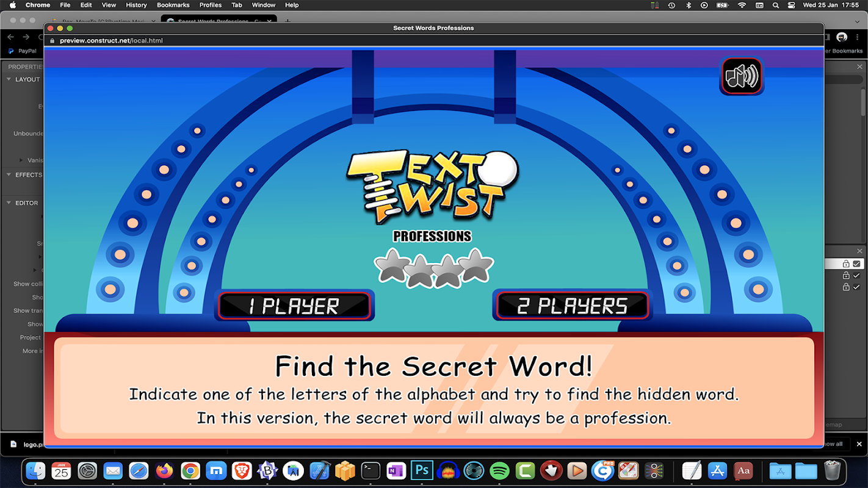Viewport: 868px width, 488px height.
Task: Click the lock icon in preview address bar
Action: pos(52,41)
